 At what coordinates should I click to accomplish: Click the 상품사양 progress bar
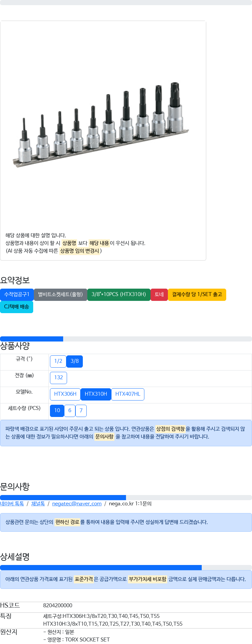tap(126, 339)
